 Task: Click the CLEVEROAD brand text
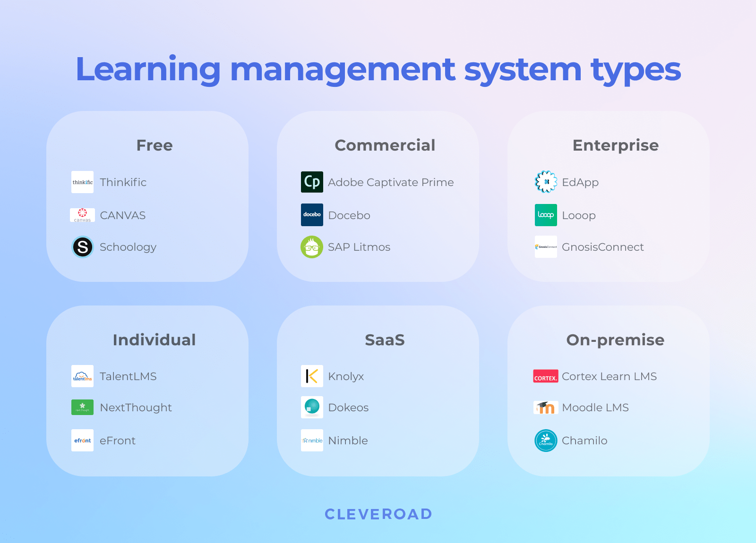coord(378,514)
